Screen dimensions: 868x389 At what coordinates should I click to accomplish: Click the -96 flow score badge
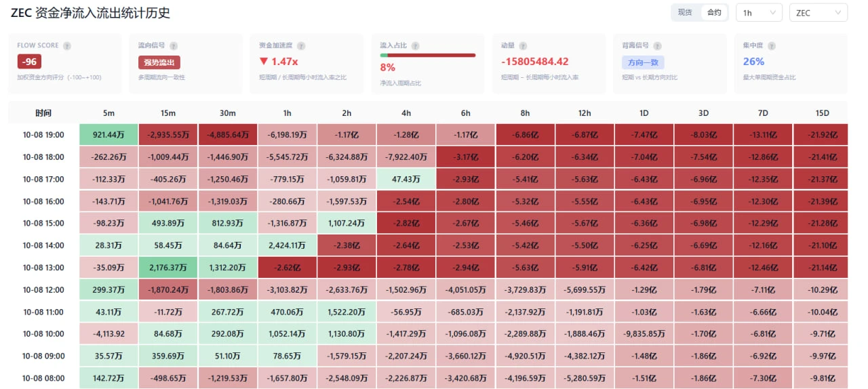pos(29,62)
